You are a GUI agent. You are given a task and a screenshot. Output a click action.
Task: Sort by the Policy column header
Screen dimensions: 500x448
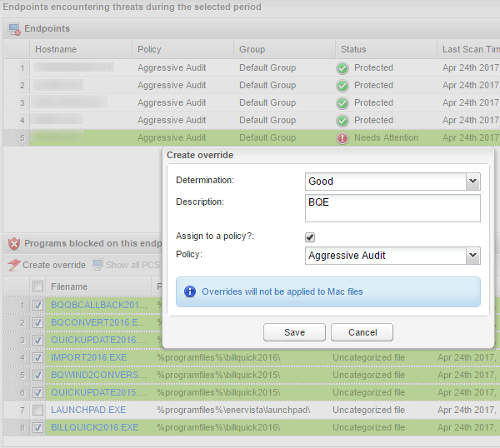(x=183, y=49)
